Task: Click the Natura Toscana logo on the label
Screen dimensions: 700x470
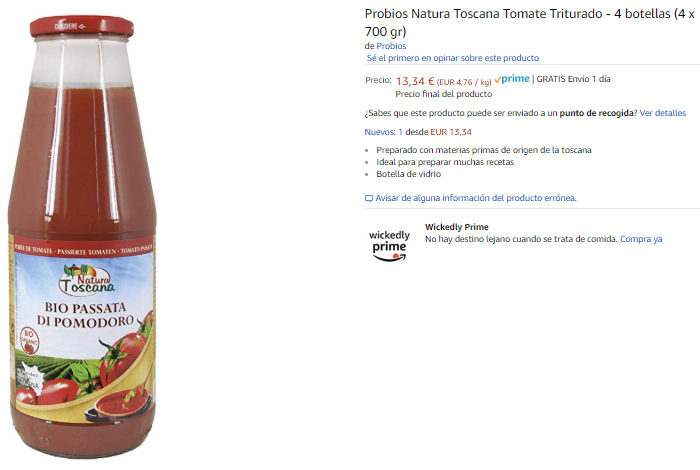Action: pyautogui.click(x=86, y=279)
